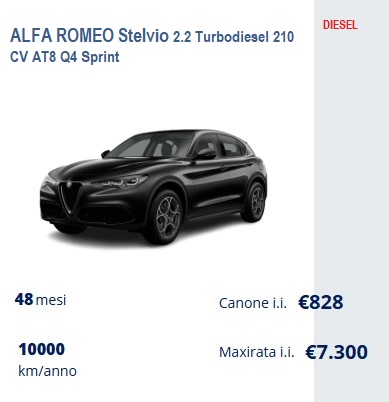Screen dimensions: 389x402
Task: Click the car's windshield
Action: tap(152, 147)
